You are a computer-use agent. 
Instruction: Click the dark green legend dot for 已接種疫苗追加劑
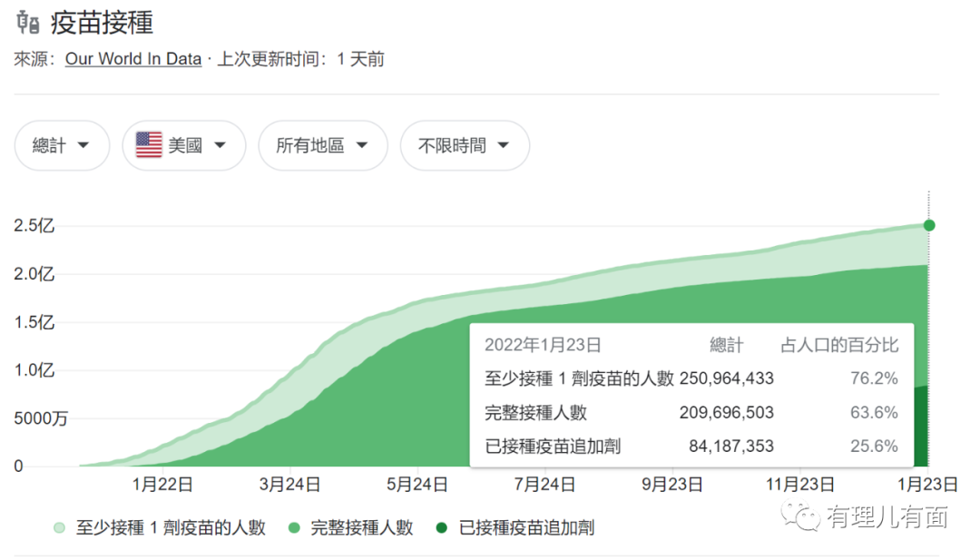click(x=442, y=527)
